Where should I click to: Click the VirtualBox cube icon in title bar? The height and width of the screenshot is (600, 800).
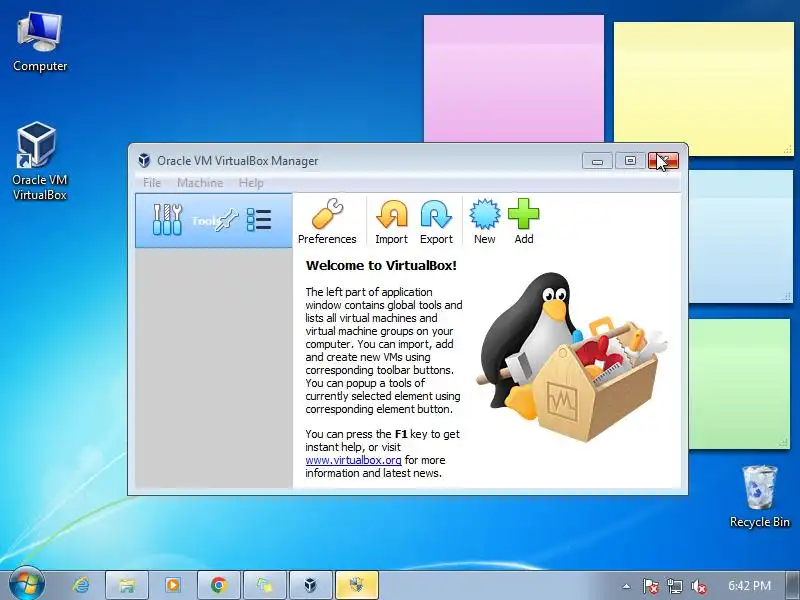coord(144,161)
